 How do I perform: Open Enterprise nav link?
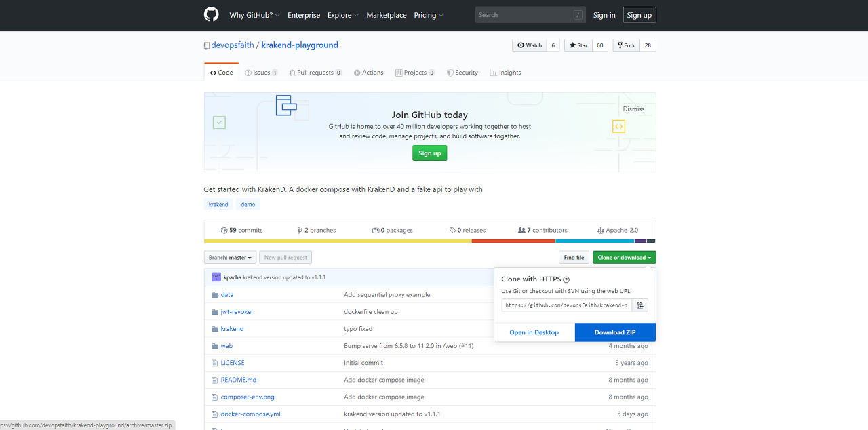point(304,15)
